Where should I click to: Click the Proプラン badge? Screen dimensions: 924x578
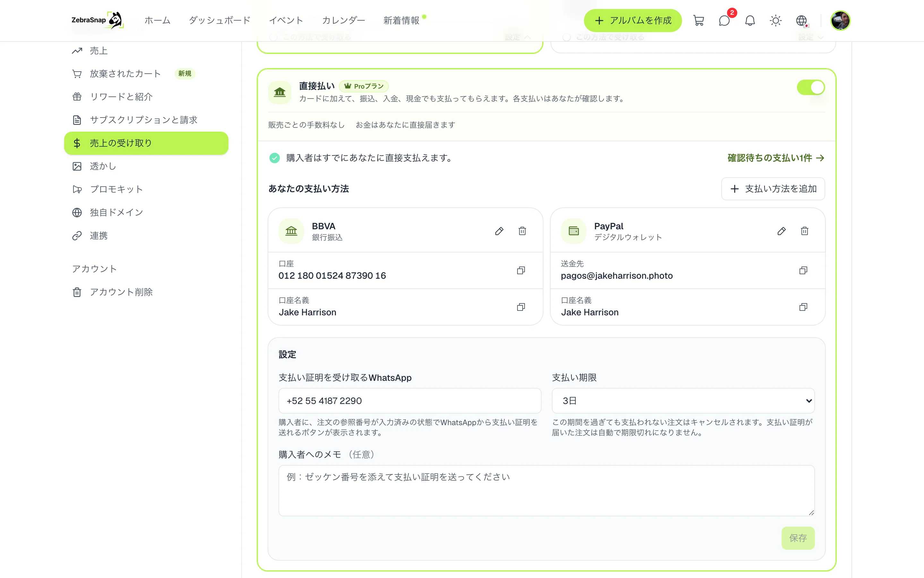(364, 86)
